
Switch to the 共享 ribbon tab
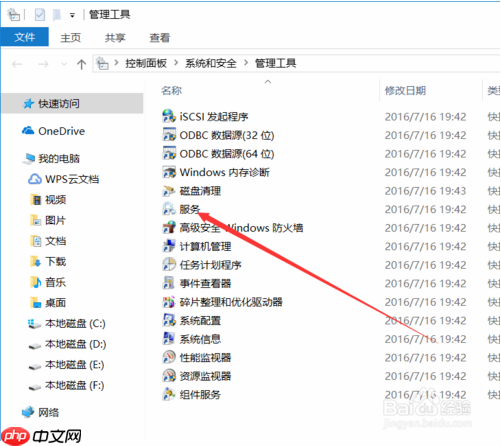(115, 38)
